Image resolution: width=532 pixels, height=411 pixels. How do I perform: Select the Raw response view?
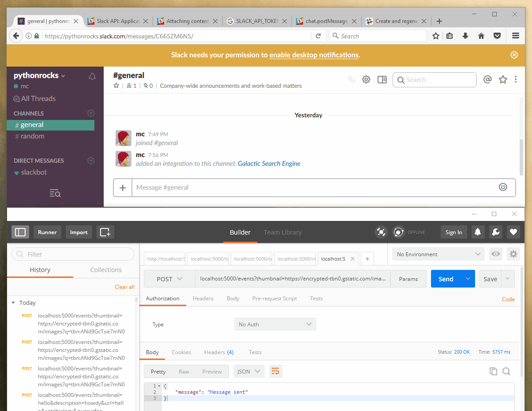pos(184,371)
